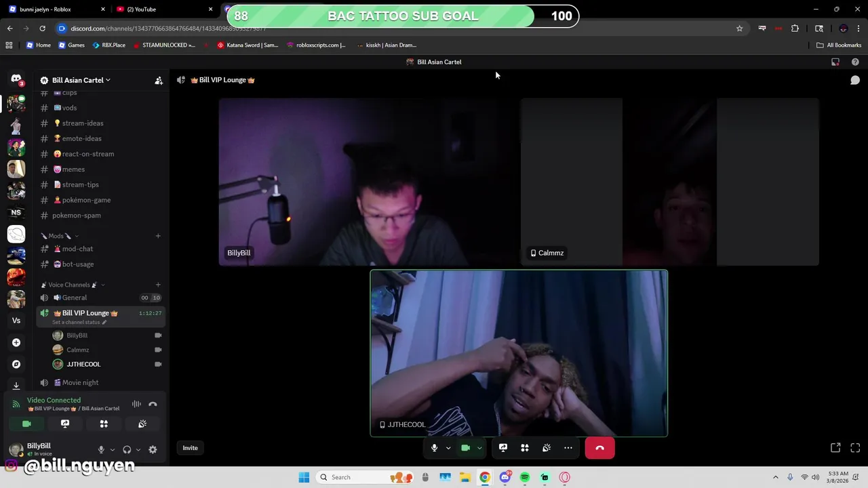Bookmark this page with the star icon
Screen dimensions: 868x488
coord(739,28)
